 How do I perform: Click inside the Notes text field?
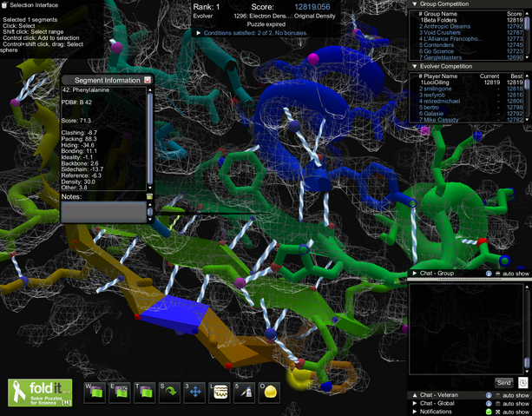[103, 212]
